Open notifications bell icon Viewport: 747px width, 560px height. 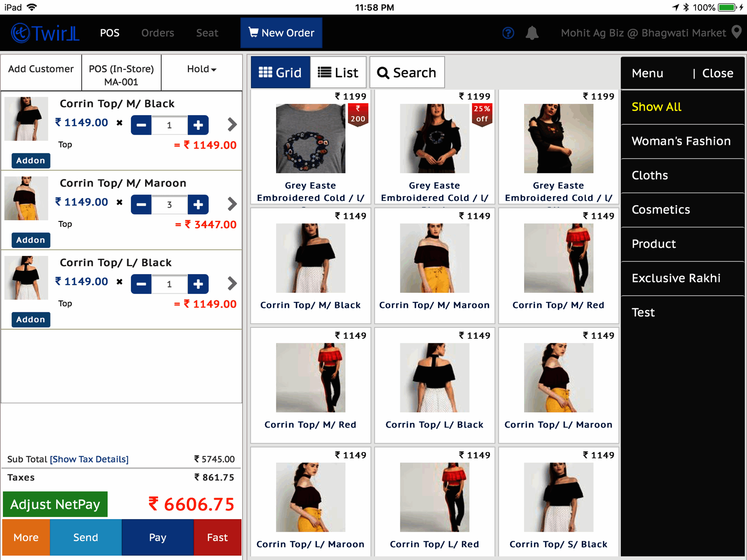pos(532,33)
